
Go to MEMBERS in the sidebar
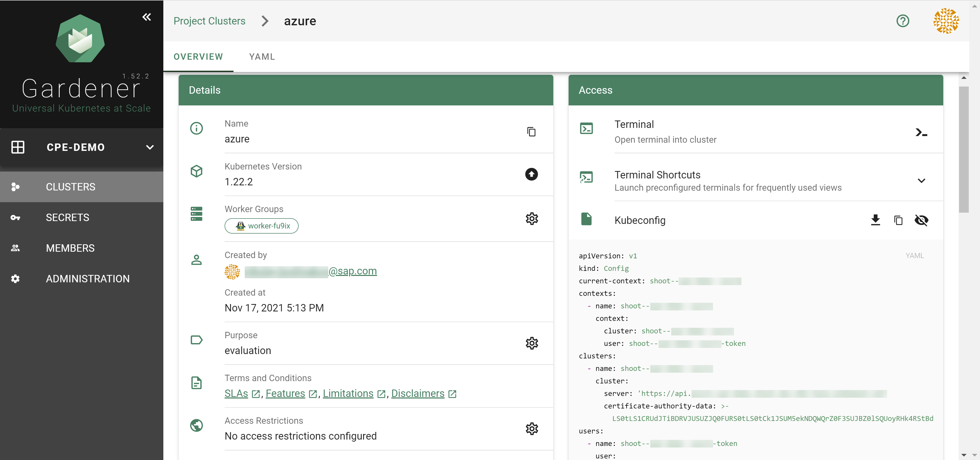70,248
